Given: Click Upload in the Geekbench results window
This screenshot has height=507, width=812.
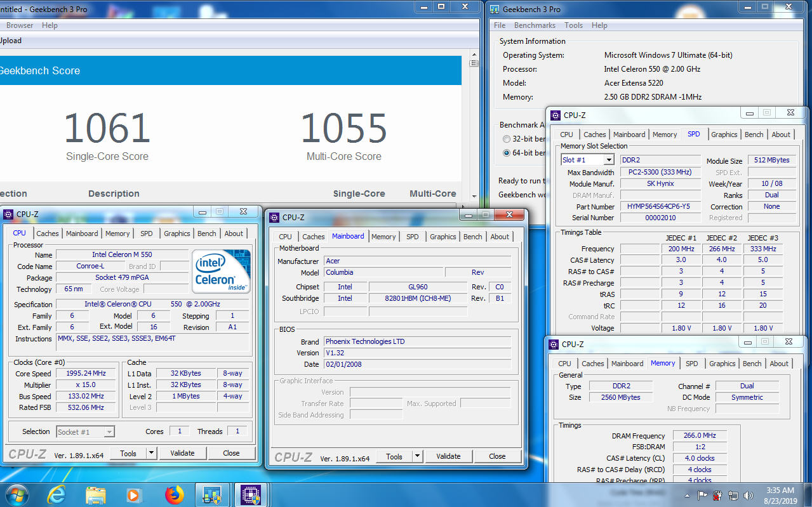Looking at the screenshot, I should tap(10, 41).
